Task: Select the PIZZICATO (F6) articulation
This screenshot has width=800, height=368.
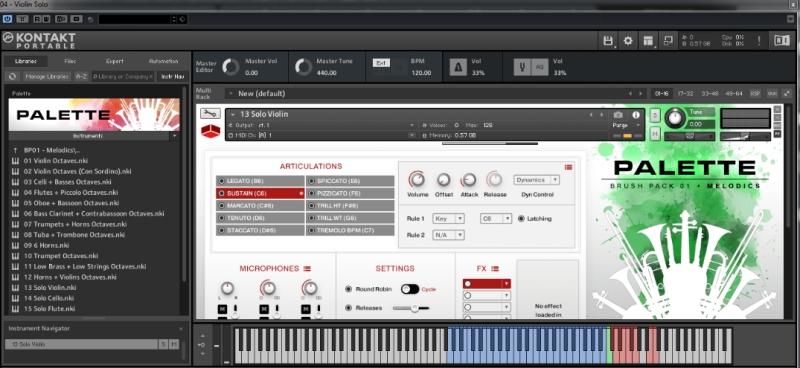Action: (x=350, y=193)
